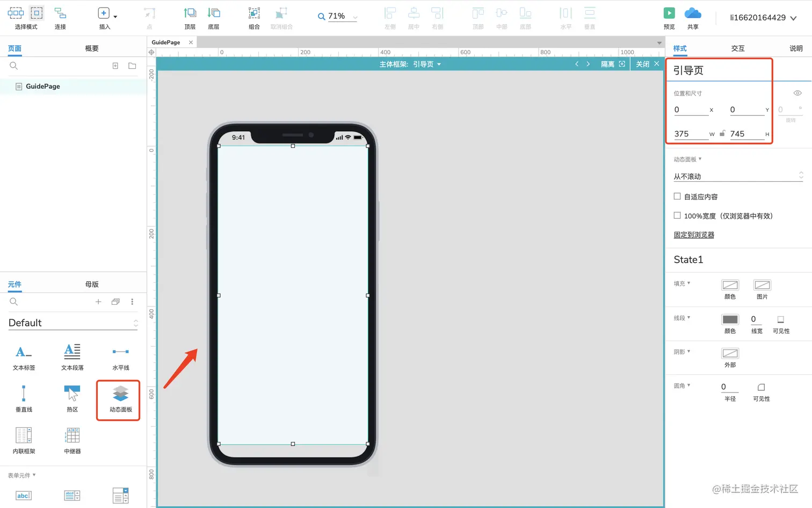Switch to the 概要 outline tab
This screenshot has width=812, height=508.
[92, 48]
